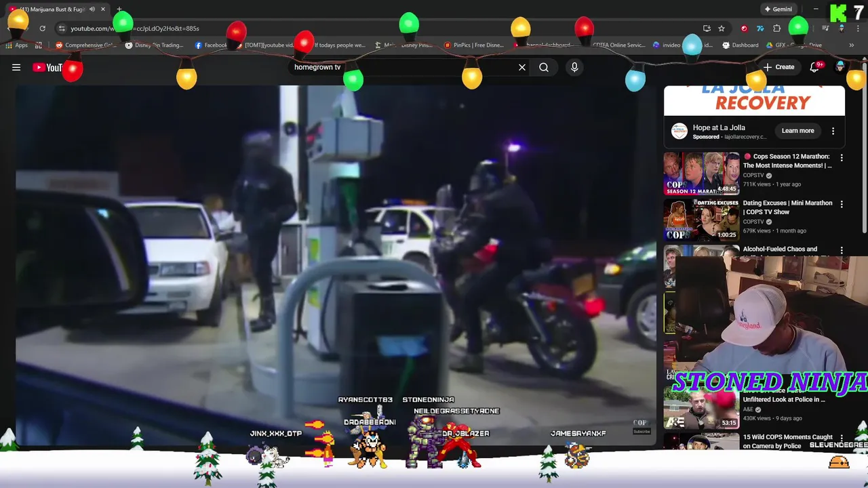Open the Alcohol-Fueled Chaos video title

pos(780,249)
